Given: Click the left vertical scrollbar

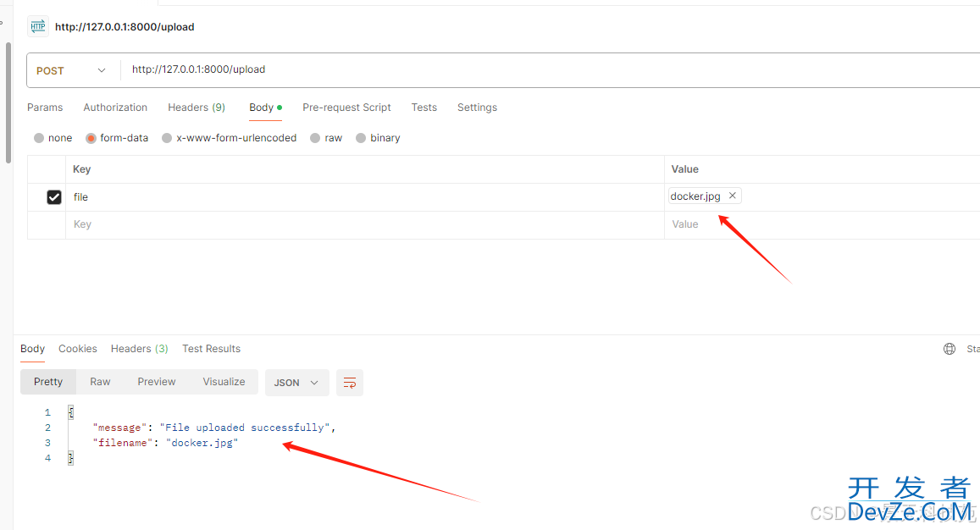Looking at the screenshot, I should [x=8, y=102].
